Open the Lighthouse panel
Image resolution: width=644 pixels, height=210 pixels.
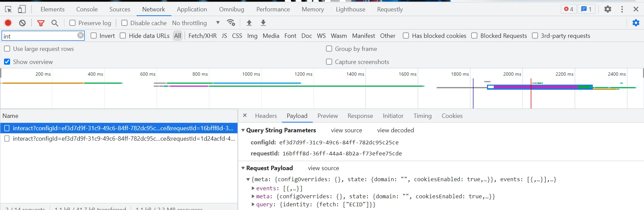pos(351,9)
